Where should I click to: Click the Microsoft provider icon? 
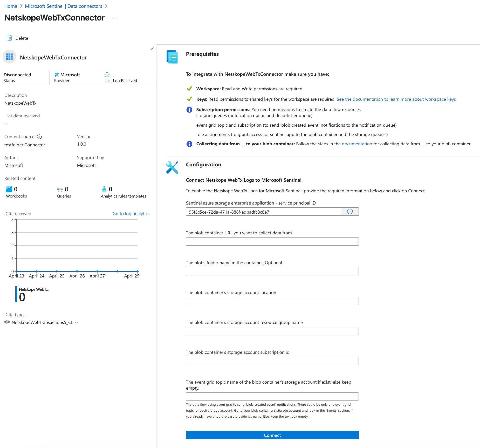coord(57,75)
